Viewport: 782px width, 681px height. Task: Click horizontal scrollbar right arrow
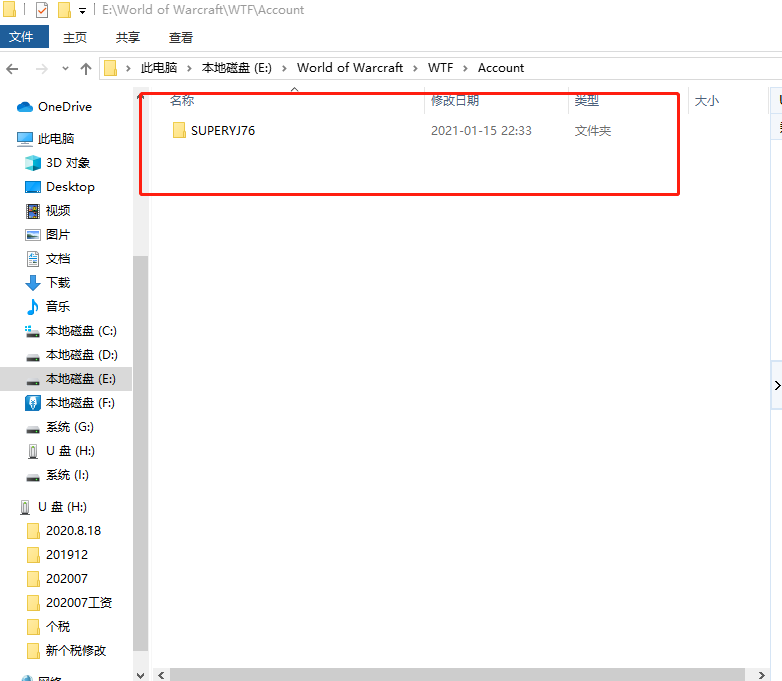762,675
